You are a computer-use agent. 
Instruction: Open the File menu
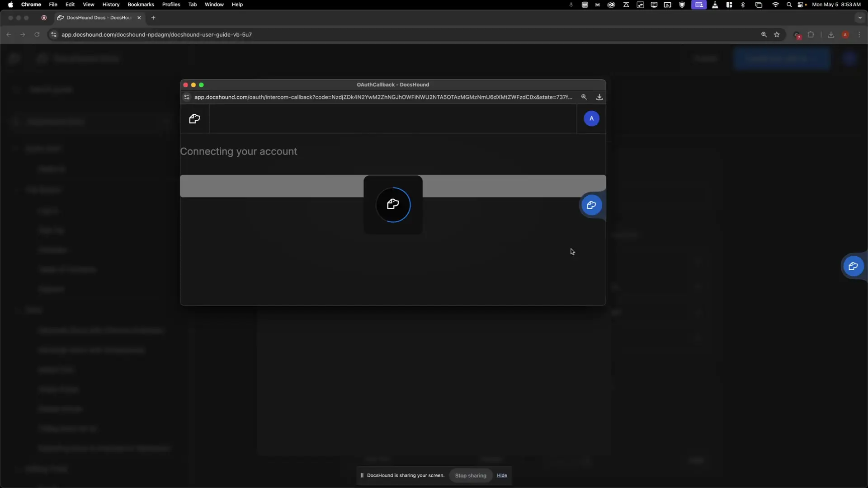pyautogui.click(x=53, y=5)
